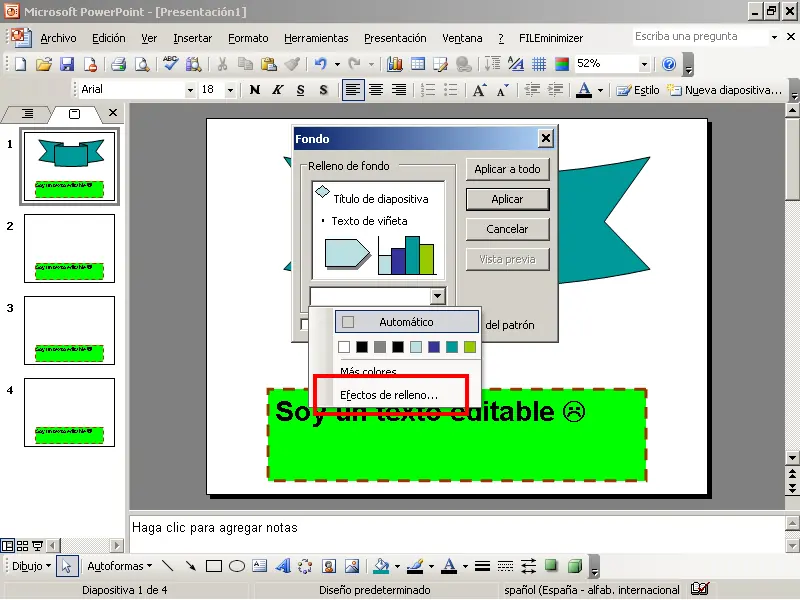Click the Save icon in toolbar
The height and width of the screenshot is (600, 800).
pos(67,64)
